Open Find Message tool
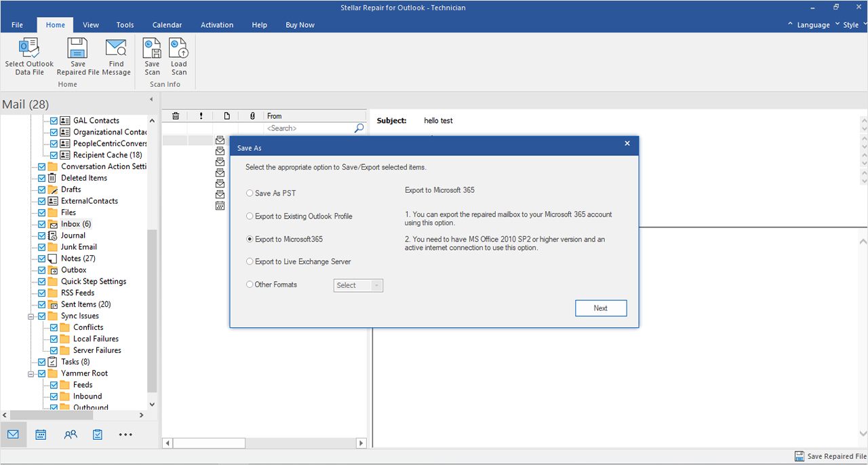868x465 pixels. 117,56
